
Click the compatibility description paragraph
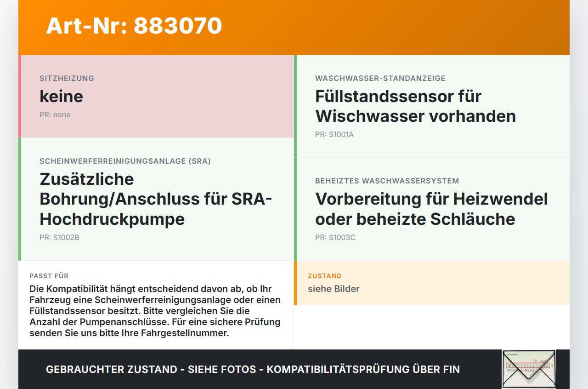pos(155,311)
